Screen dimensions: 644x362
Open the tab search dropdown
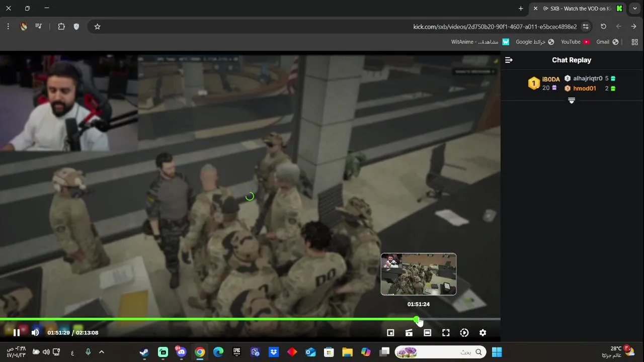[x=635, y=9]
